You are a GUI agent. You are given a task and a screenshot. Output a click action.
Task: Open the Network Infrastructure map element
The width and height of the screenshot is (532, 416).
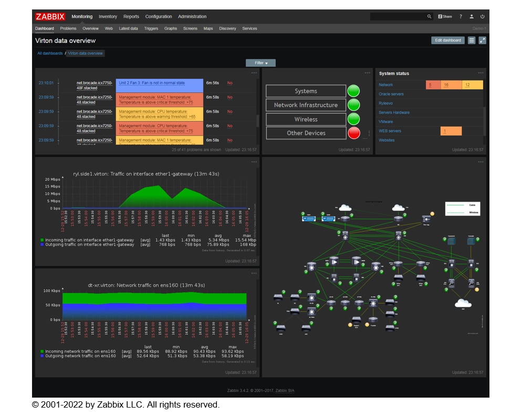coord(306,105)
